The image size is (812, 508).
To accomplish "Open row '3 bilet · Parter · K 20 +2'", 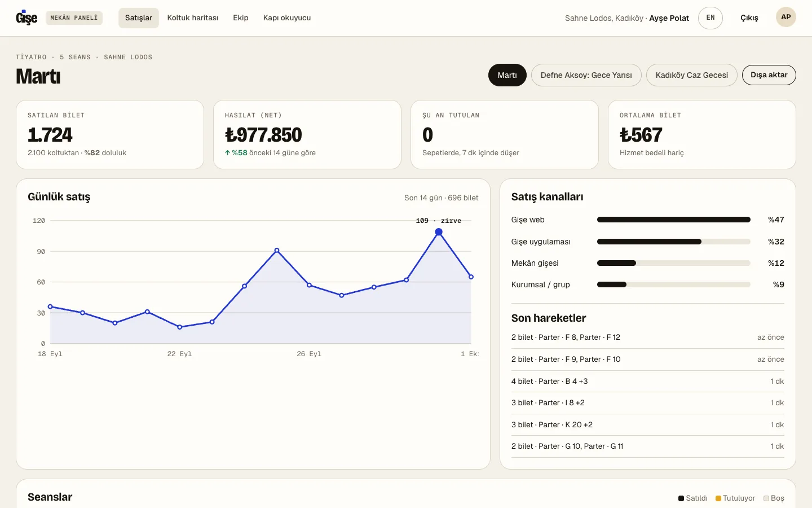I will coord(648,425).
